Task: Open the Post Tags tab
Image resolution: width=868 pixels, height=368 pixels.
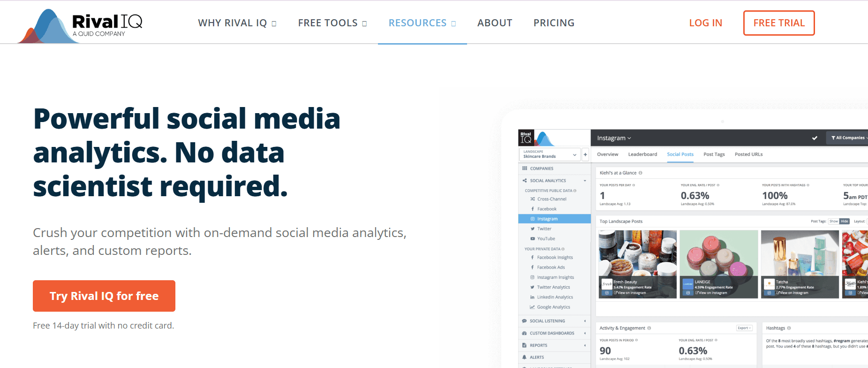Action: [714, 154]
